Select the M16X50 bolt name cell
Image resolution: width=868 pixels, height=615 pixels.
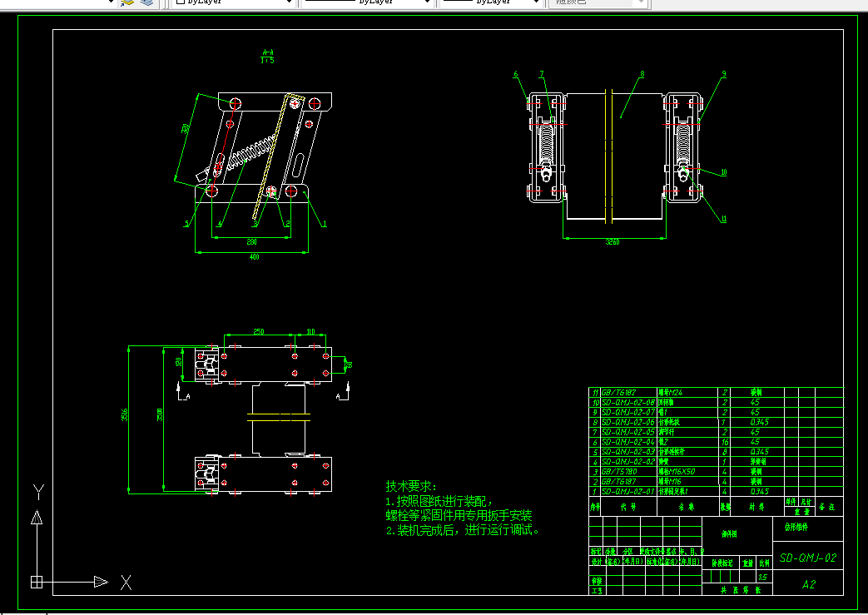coord(677,472)
